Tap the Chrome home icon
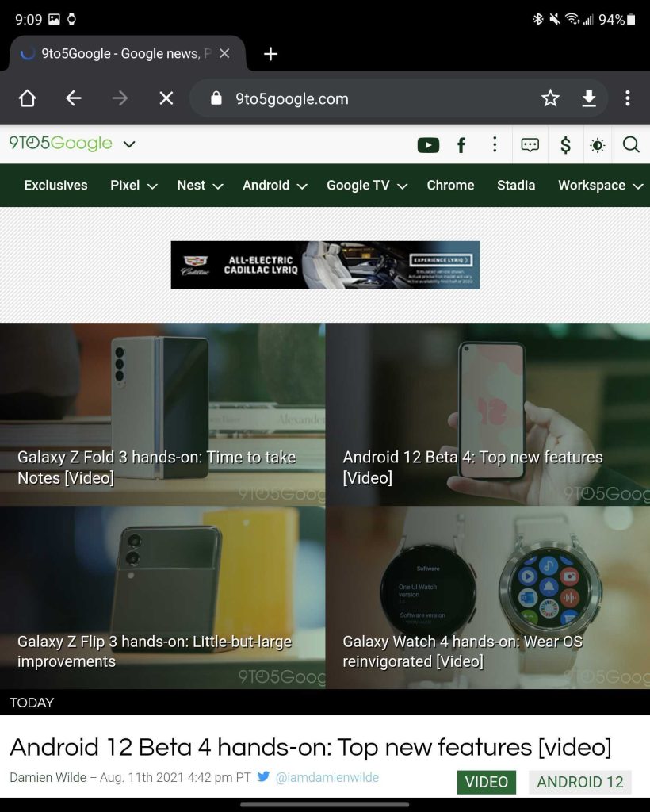Screen dimensions: 650x812 pyautogui.click(x=27, y=98)
